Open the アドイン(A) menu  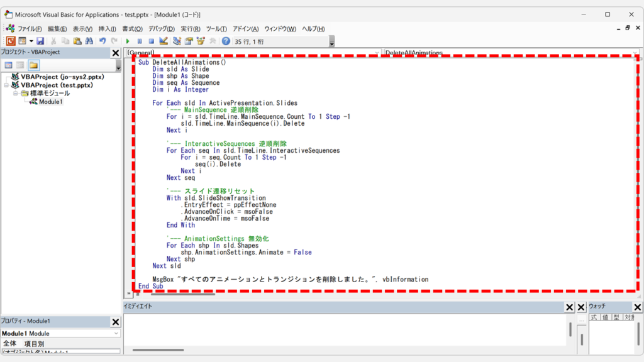coord(246,29)
